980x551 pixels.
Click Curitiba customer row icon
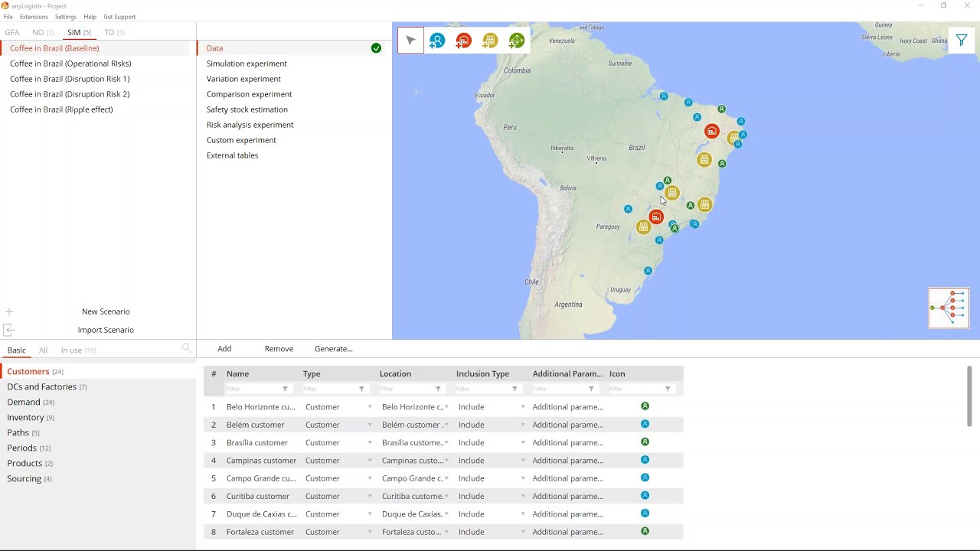(645, 496)
